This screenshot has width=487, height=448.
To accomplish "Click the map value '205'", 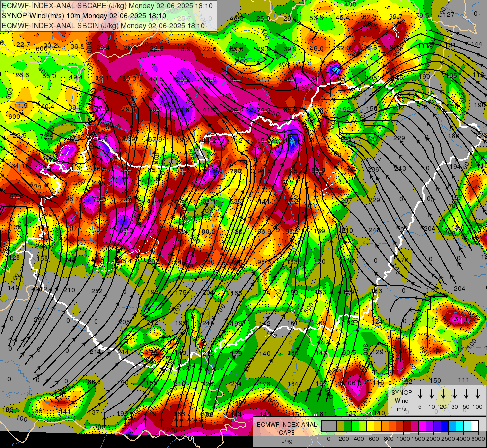I will (x=124, y=322).
